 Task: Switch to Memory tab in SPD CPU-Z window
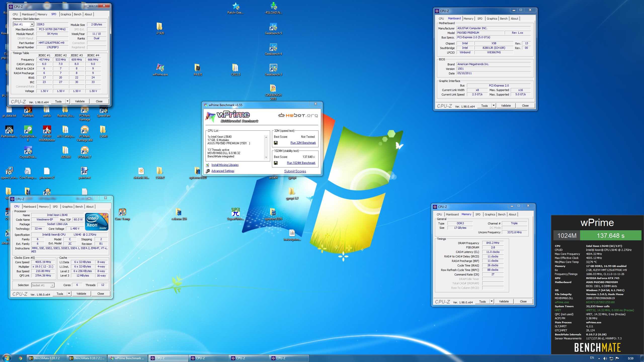[42, 14]
